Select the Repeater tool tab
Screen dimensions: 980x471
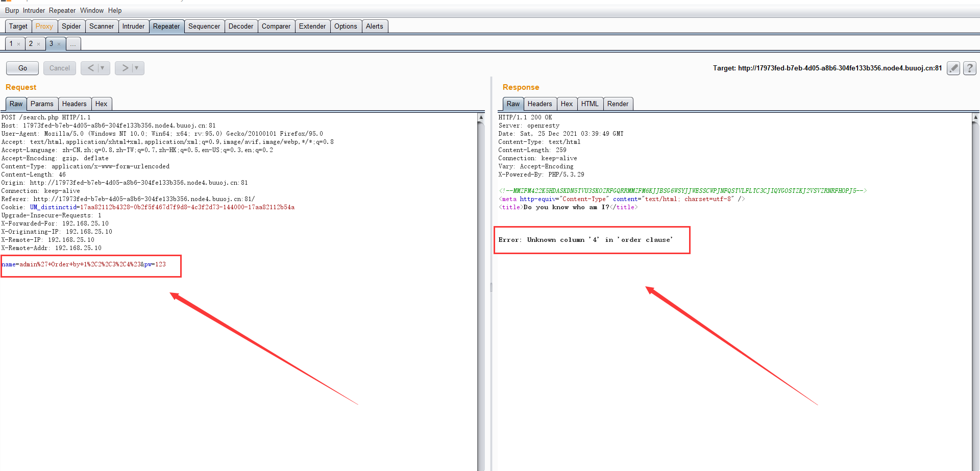pos(166,26)
